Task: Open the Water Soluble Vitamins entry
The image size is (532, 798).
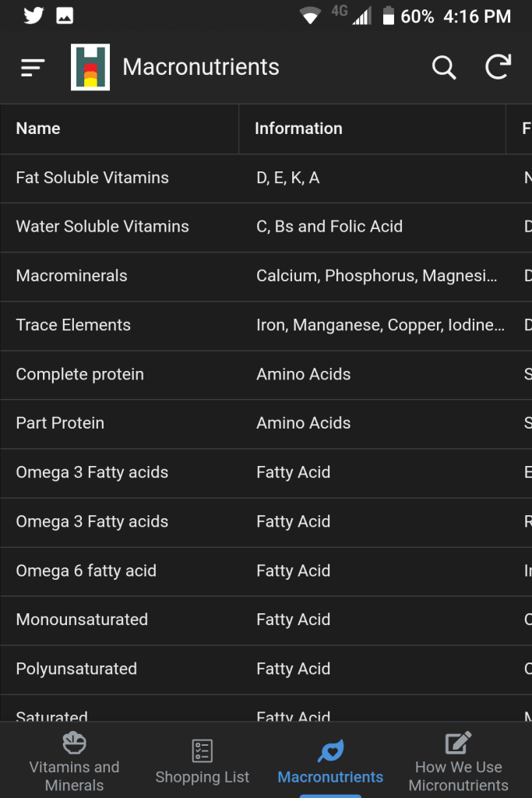Action: coord(102,227)
